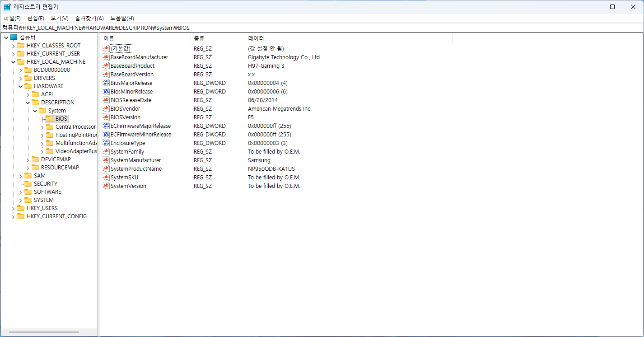
Task: Collapse the HARDWARE node
Action: tap(20, 86)
